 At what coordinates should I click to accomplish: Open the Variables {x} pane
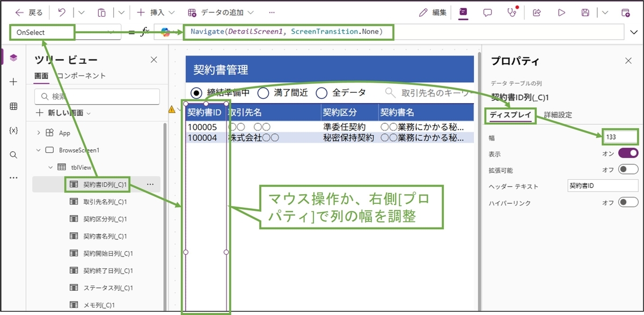pyautogui.click(x=13, y=130)
